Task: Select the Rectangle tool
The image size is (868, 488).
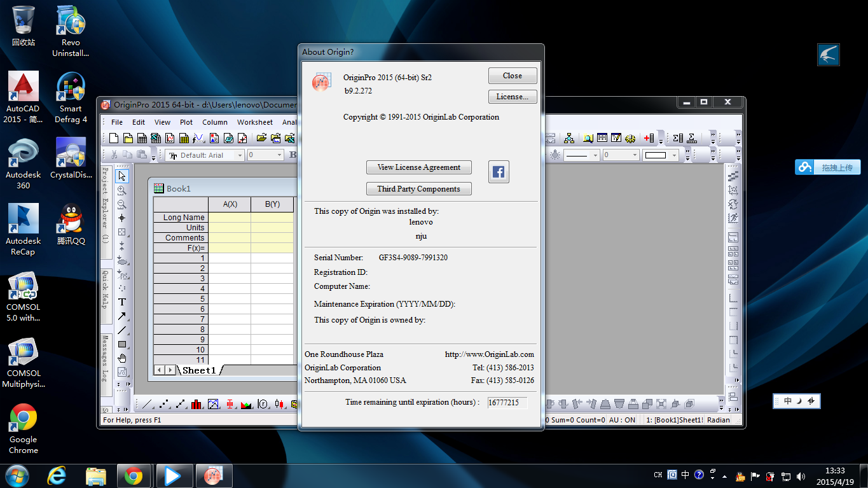Action: point(122,344)
